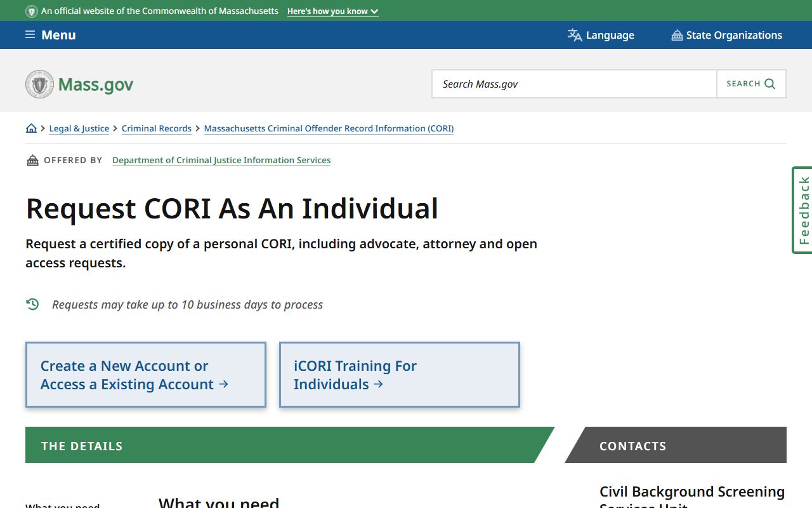
Task: Open Department of Criminal Justice Information Services link
Action: click(x=221, y=160)
